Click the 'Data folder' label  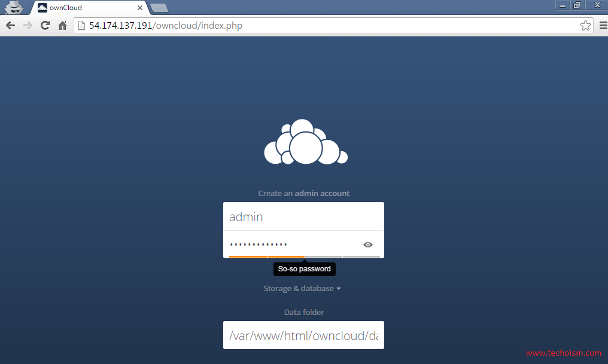pos(304,312)
